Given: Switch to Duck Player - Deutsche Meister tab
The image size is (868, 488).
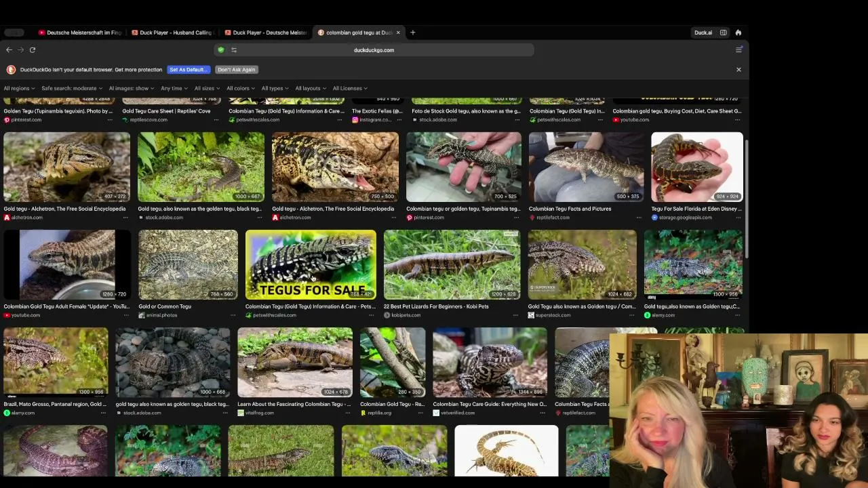Looking at the screenshot, I should coord(266,33).
